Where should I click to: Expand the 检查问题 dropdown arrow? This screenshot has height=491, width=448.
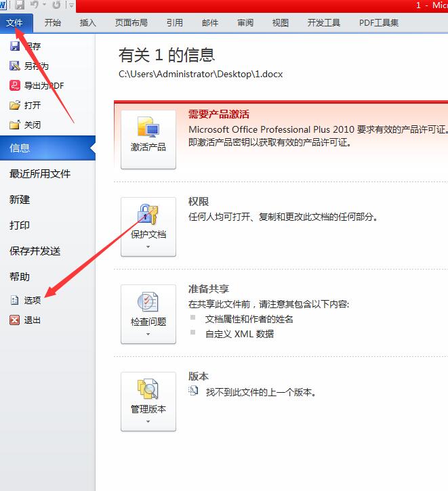coord(148,335)
